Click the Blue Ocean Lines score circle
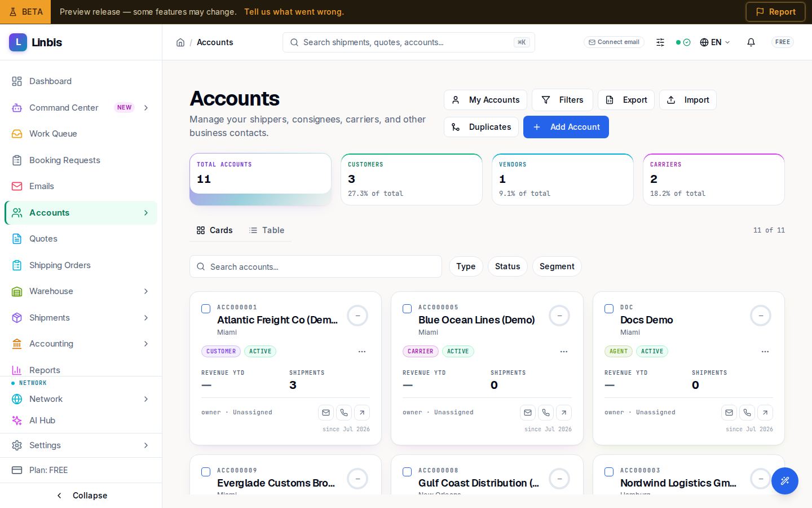Screen dimensions: 812x508 pos(559,316)
